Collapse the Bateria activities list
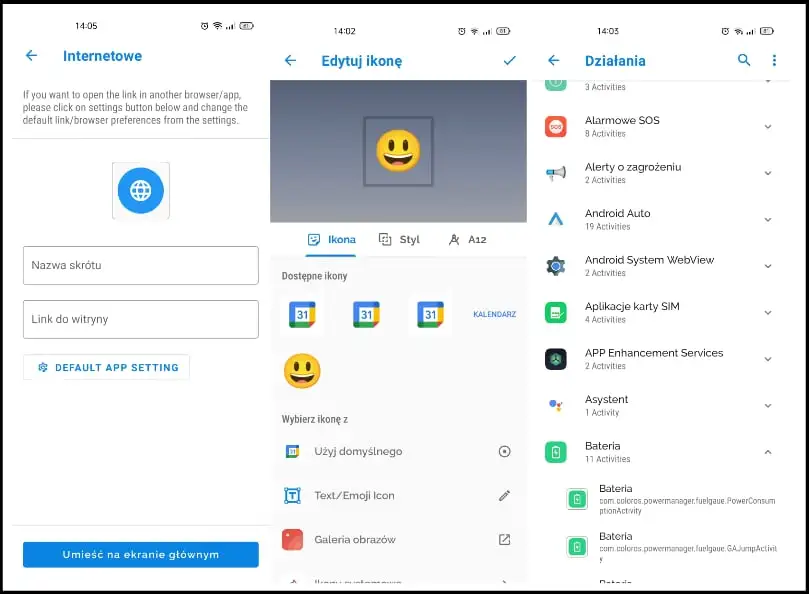The width and height of the screenshot is (809, 594). (x=767, y=452)
